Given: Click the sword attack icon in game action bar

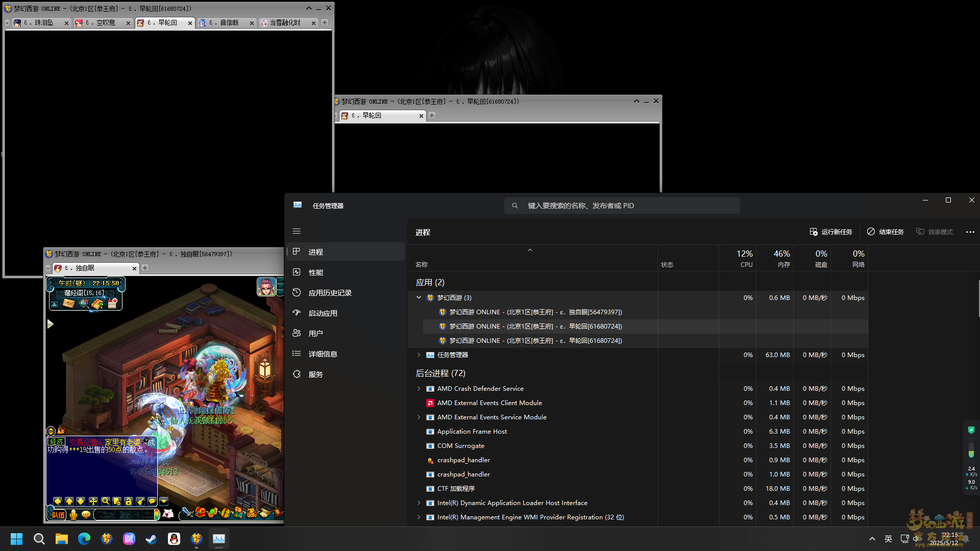Looking at the screenshot, I should [187, 512].
